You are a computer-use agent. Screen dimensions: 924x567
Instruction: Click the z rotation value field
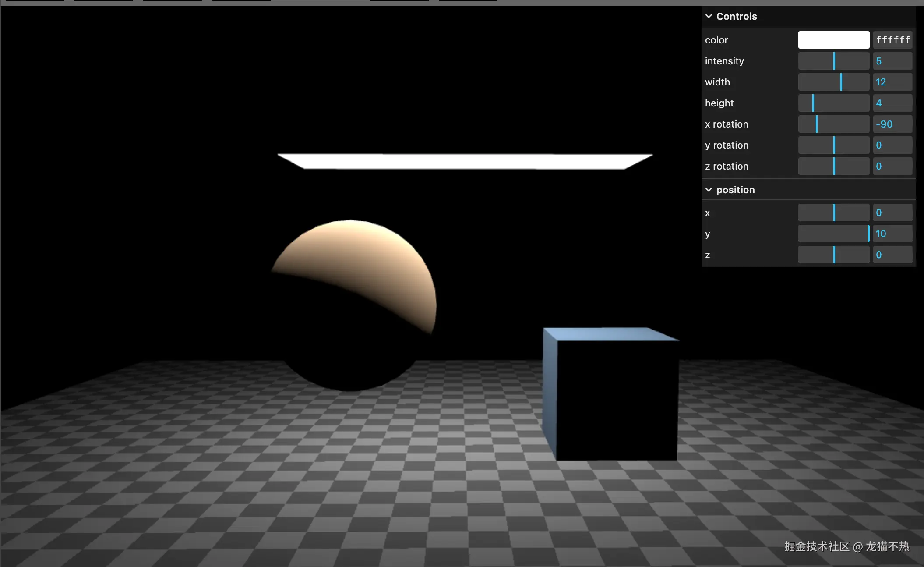(x=892, y=166)
